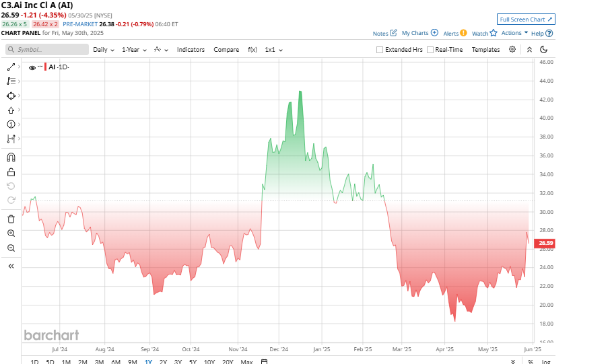The width and height of the screenshot is (610, 364).
Task: Open the numbered label tool
Action: [11, 124]
